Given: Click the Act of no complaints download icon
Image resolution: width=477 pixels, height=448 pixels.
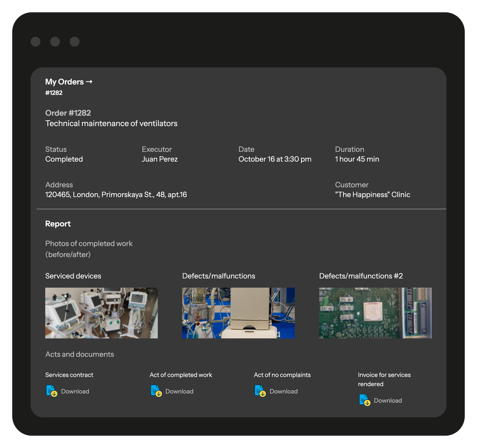Looking at the screenshot, I should click(x=260, y=391).
